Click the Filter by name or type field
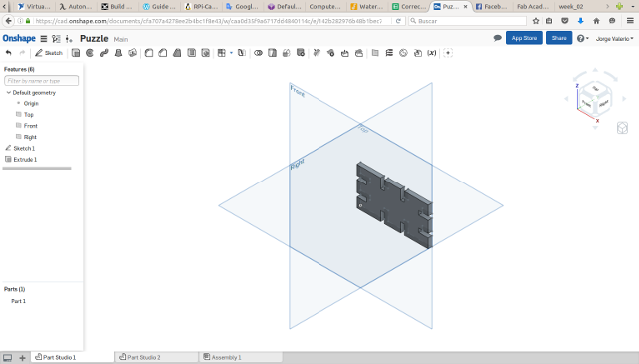This screenshot has width=639, height=364. pyautogui.click(x=41, y=81)
